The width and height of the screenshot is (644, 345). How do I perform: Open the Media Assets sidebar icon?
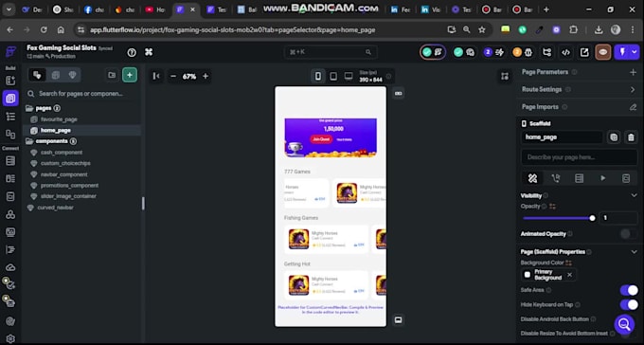10,232
